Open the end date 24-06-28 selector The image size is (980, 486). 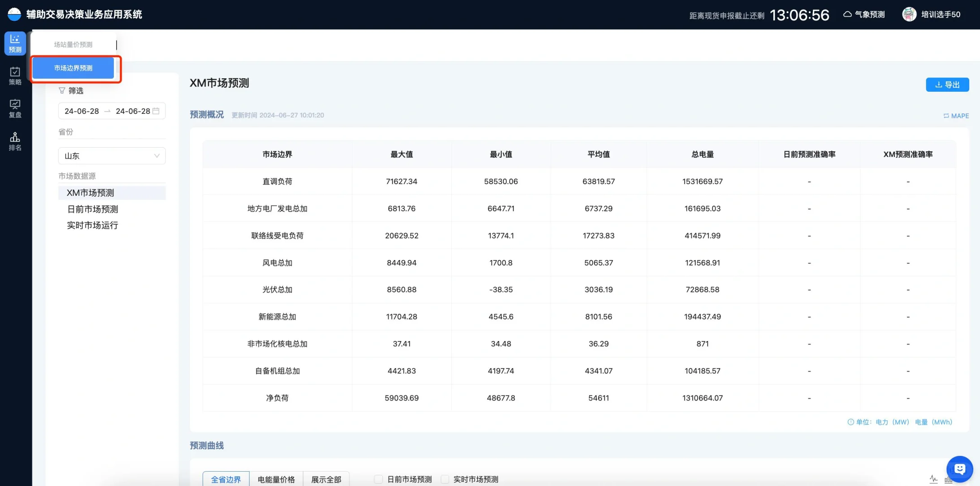pos(133,111)
